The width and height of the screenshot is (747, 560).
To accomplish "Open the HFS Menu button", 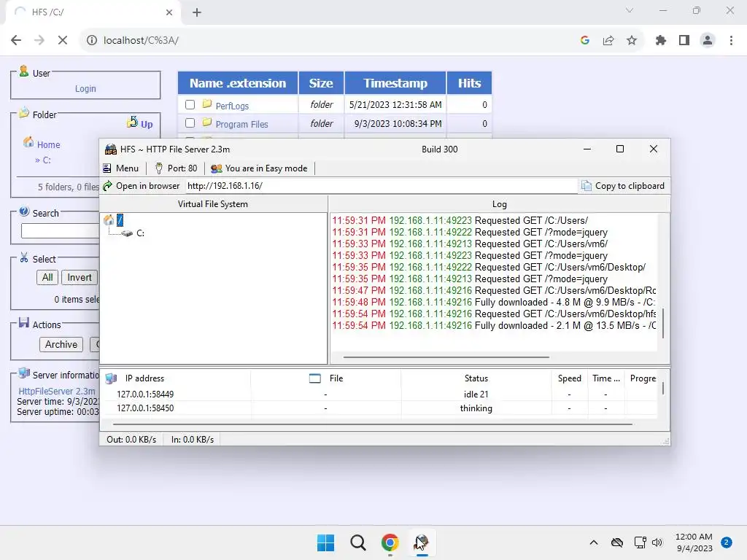I will pyautogui.click(x=120, y=168).
